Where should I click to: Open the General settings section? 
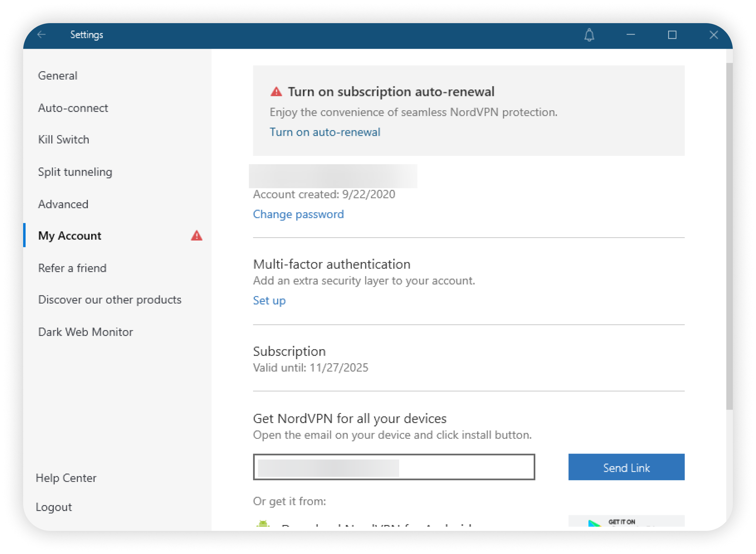[x=58, y=76]
